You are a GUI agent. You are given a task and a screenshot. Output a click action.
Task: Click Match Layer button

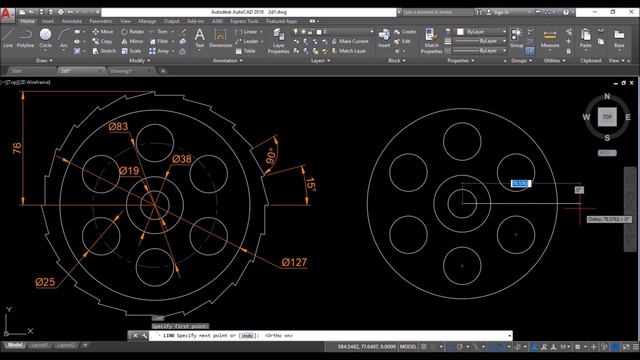coord(349,51)
